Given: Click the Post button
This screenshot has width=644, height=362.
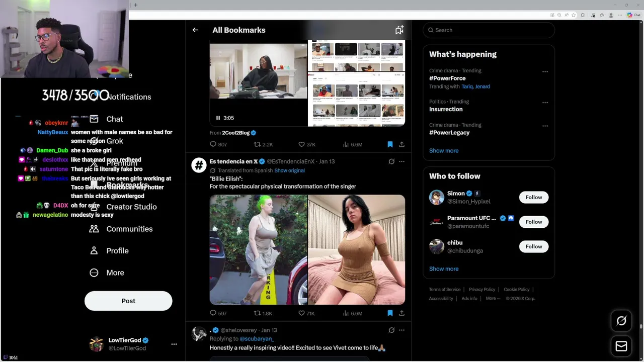Looking at the screenshot, I should coord(128,301).
